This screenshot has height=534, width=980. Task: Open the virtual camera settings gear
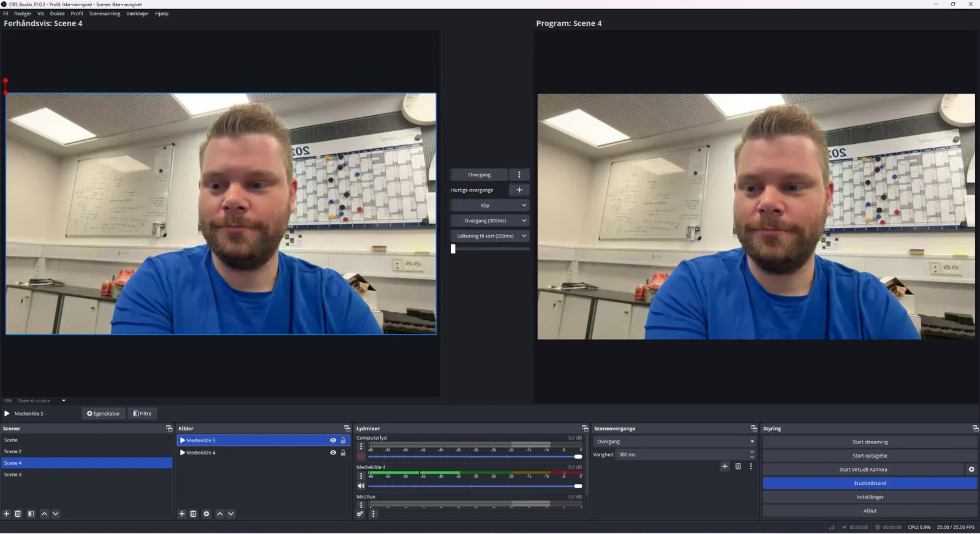(971, 469)
